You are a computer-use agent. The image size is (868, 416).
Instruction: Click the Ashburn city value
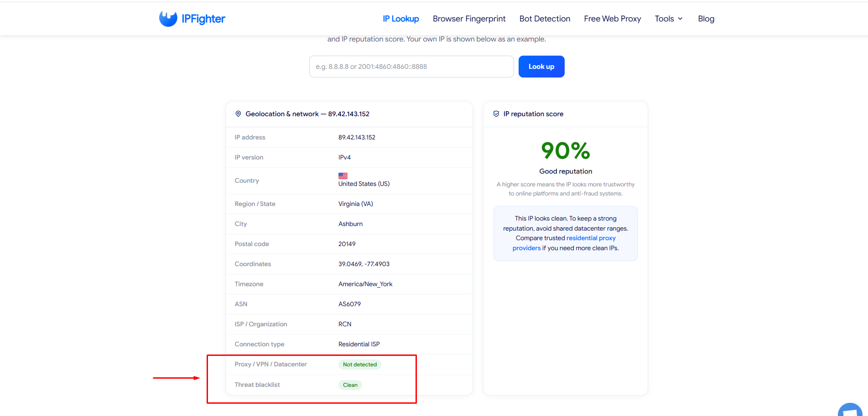350,224
